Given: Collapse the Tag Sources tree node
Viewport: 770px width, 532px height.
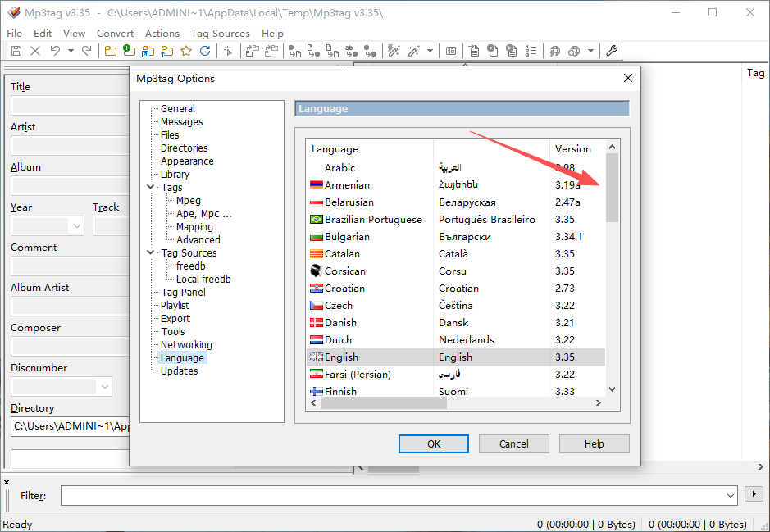Looking at the screenshot, I should pos(151,252).
